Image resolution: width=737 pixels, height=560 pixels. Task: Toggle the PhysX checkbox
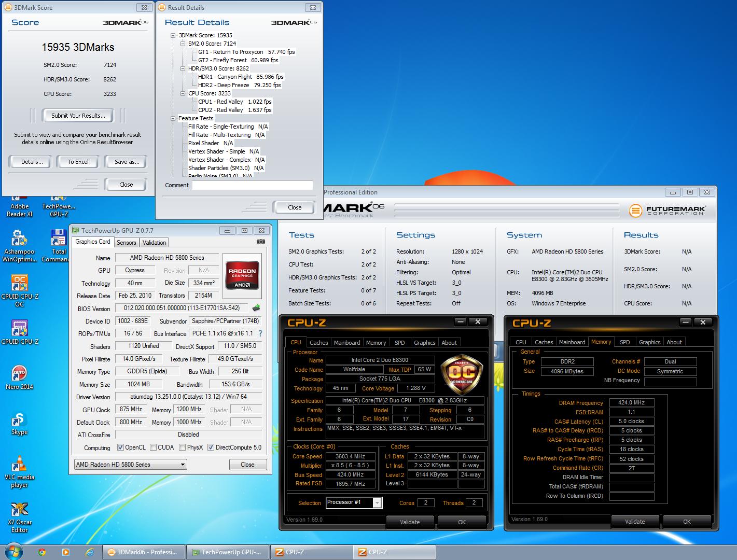[x=183, y=447]
